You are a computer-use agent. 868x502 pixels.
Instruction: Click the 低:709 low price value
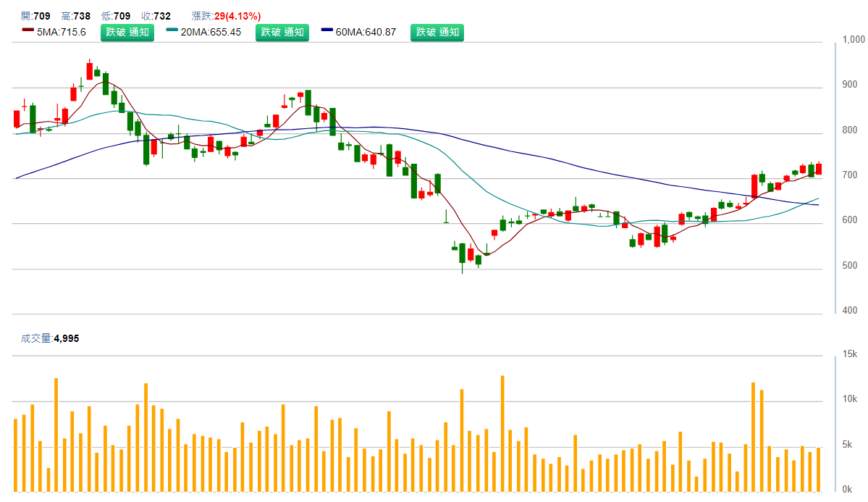tap(116, 16)
